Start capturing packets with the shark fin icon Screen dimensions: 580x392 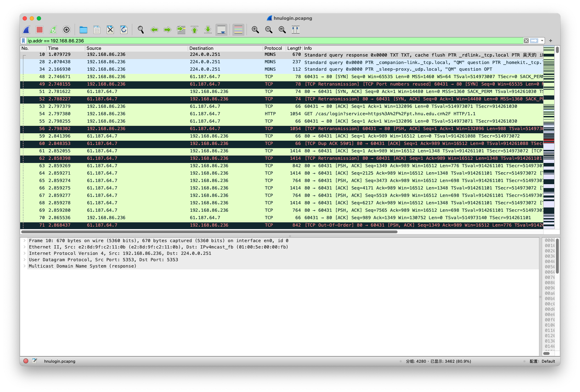(x=27, y=30)
